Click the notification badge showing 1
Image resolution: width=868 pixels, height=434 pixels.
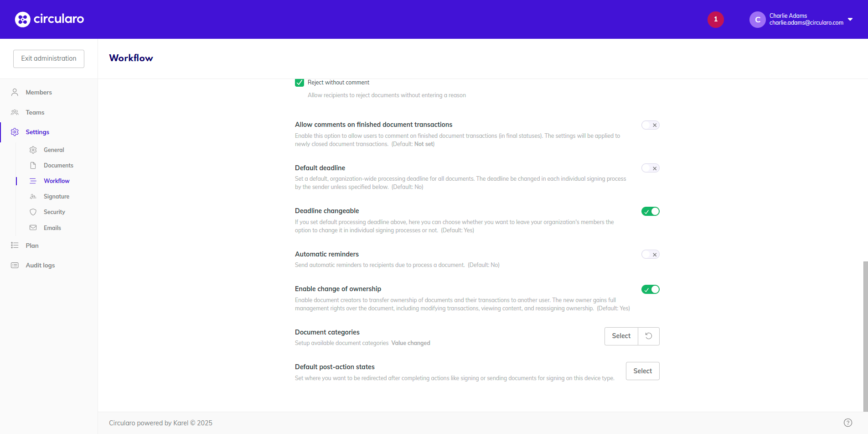pyautogui.click(x=715, y=20)
